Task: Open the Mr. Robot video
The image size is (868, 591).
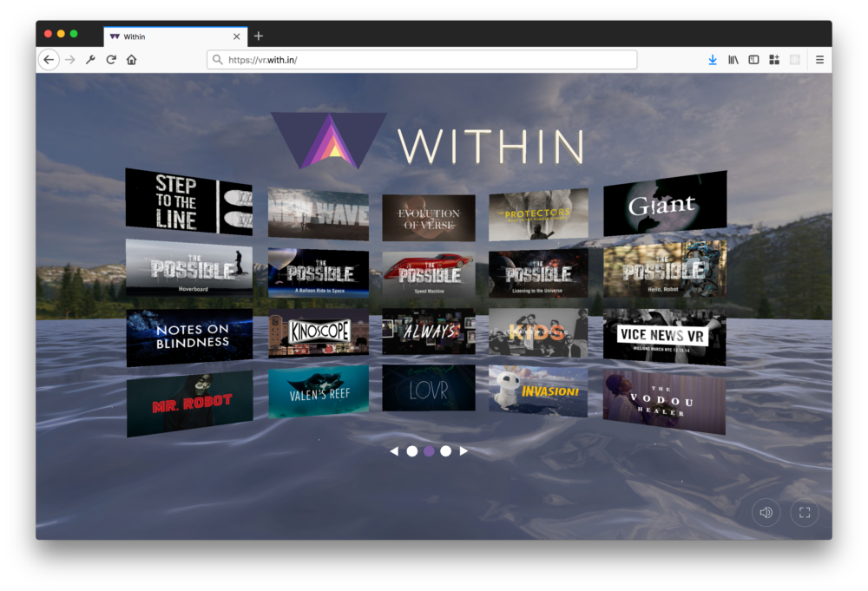Action: click(x=189, y=404)
